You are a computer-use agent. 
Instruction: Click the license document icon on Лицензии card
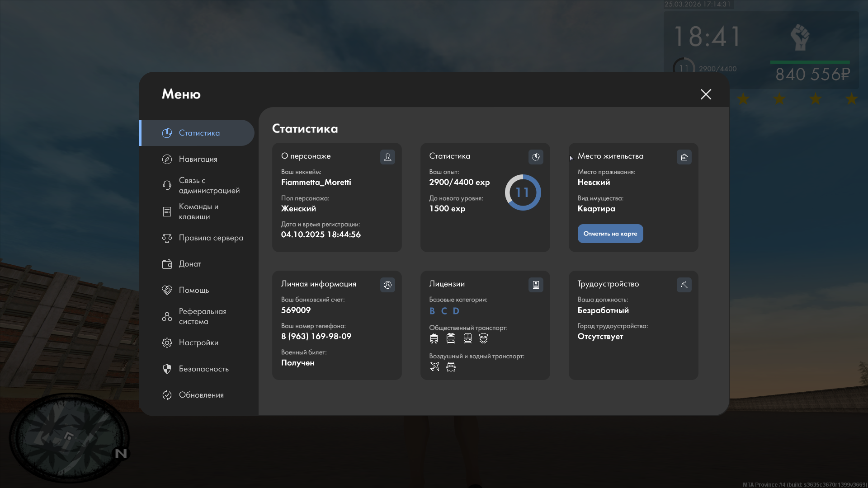(536, 285)
